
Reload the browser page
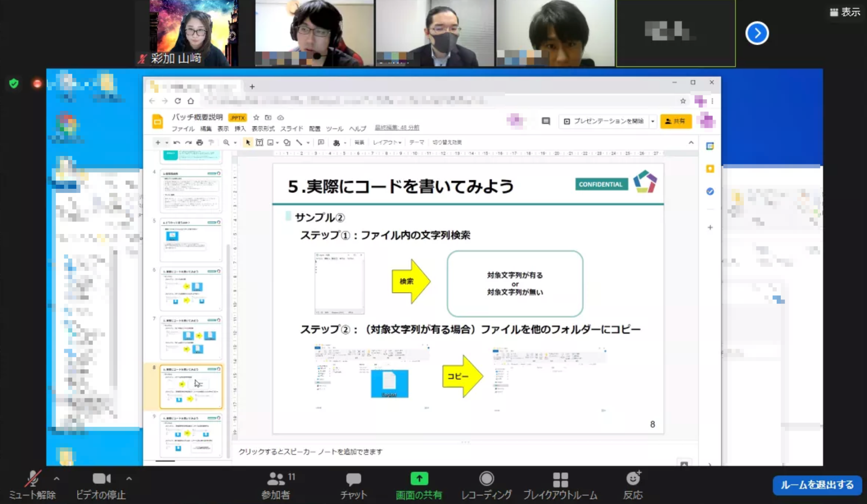177,101
